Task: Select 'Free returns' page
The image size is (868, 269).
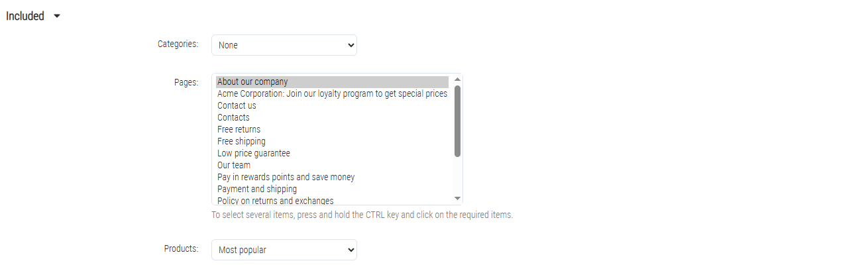Action: (x=332, y=129)
